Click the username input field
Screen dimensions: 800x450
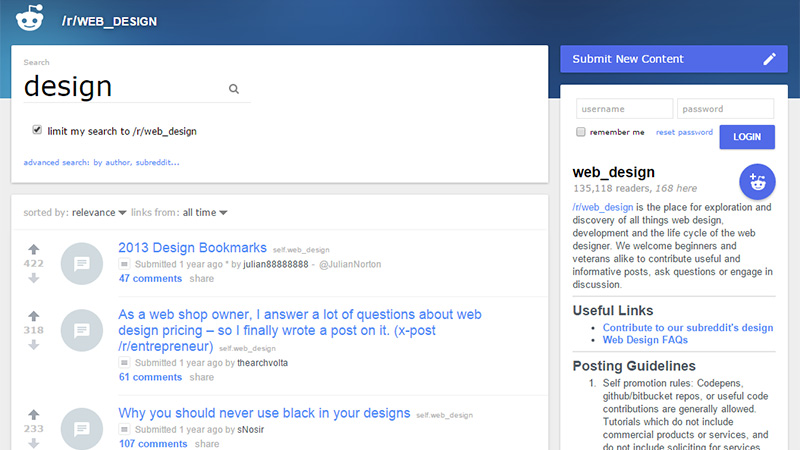click(624, 109)
